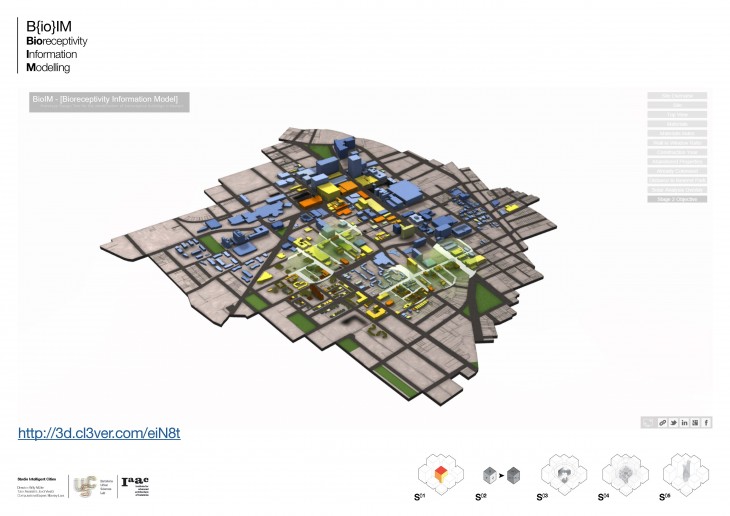Open the 3d.cl3ver.com/eiN8t link

click(x=99, y=433)
